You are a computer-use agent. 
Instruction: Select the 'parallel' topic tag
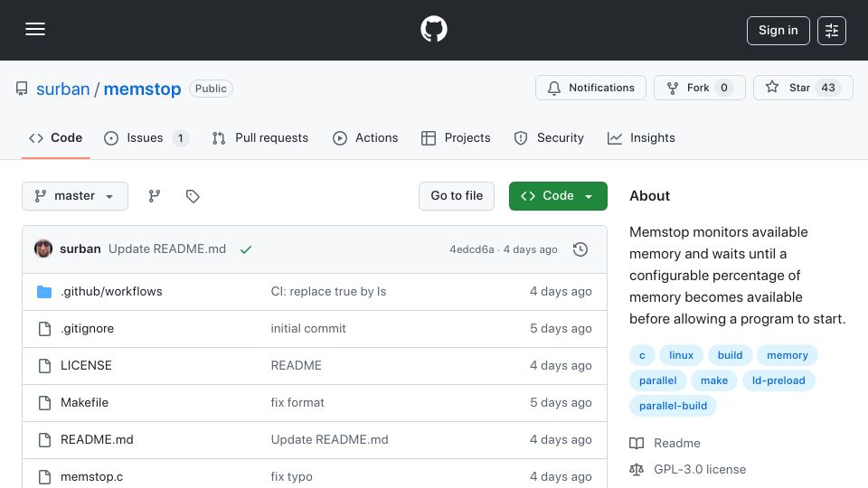tap(657, 380)
